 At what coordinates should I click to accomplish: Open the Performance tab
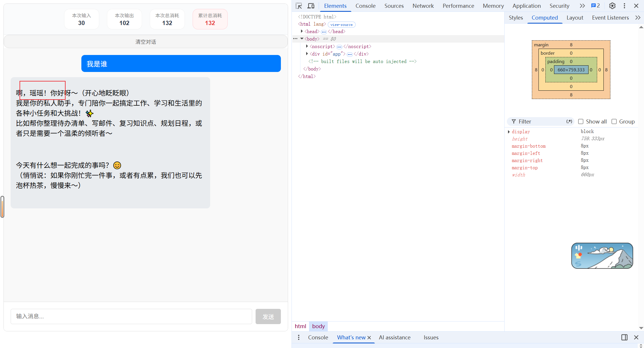tap(458, 6)
